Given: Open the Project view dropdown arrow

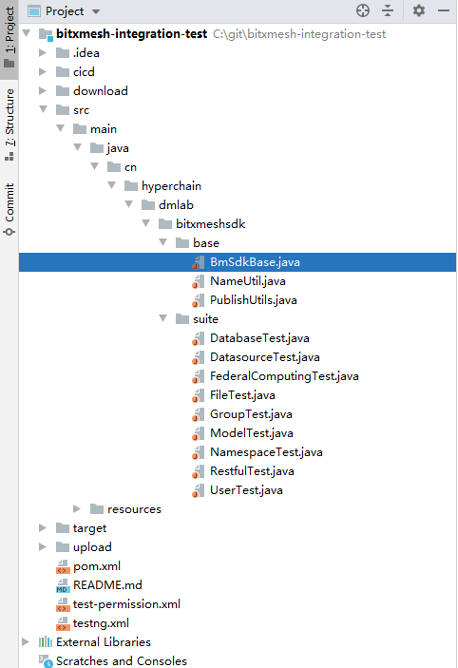Looking at the screenshot, I should [x=96, y=12].
